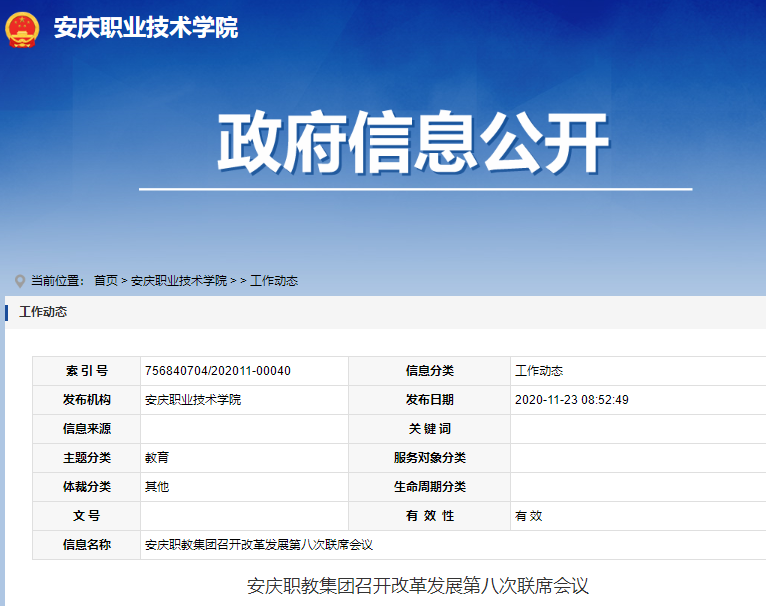
Task: Click the large article title below the table
Action: click(x=418, y=585)
